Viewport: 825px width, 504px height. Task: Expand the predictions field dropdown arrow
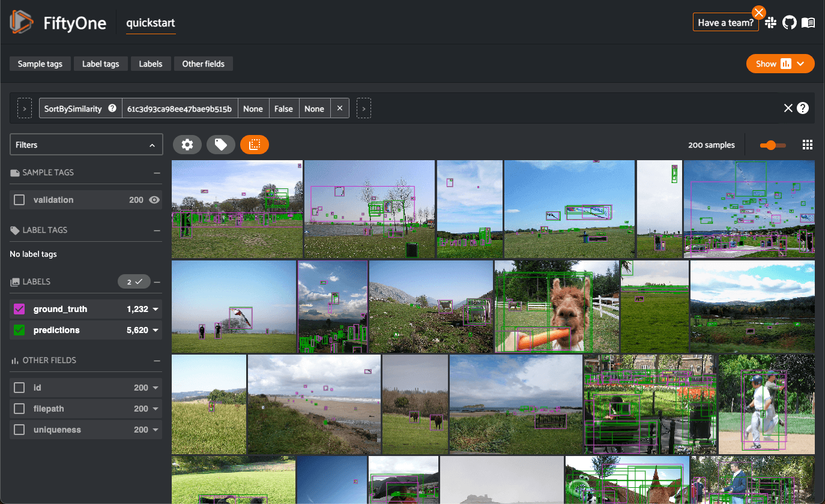[x=156, y=330]
